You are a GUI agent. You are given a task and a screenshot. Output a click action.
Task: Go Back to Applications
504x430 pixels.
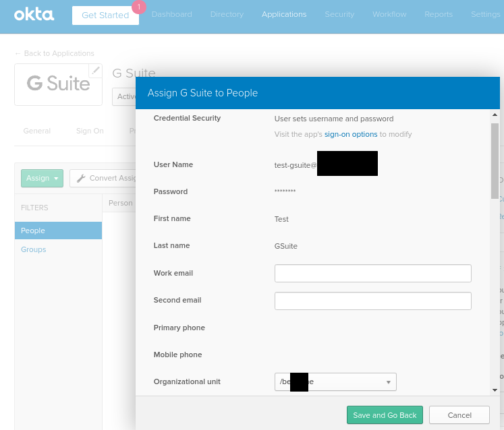tap(55, 53)
